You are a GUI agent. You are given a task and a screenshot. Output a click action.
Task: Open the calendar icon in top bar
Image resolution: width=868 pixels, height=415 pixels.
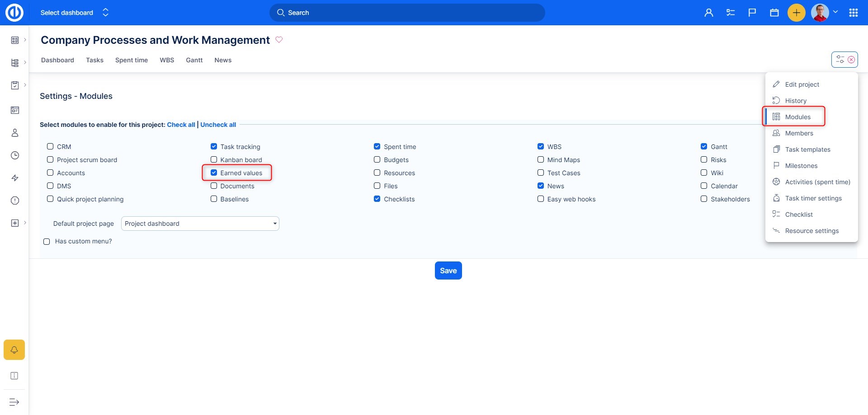[774, 13]
